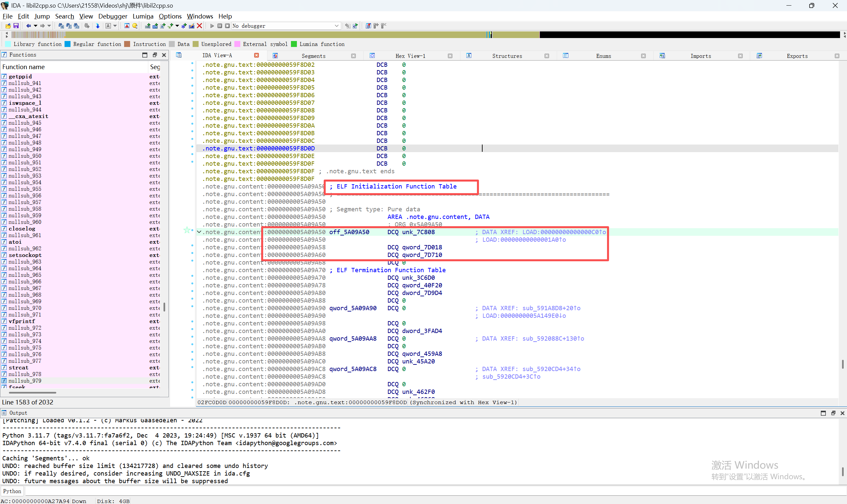Click the Start process play icon

(x=212, y=26)
